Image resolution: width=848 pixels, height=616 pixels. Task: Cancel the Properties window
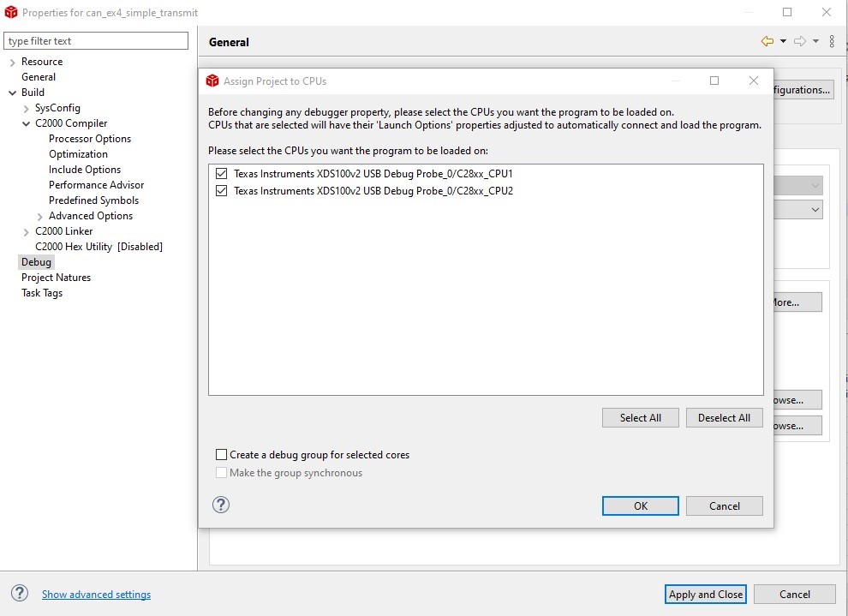pos(794,594)
